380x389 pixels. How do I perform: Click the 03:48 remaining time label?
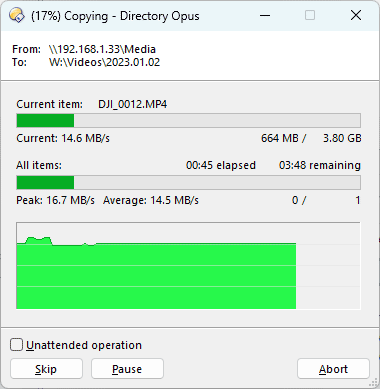coord(320,165)
